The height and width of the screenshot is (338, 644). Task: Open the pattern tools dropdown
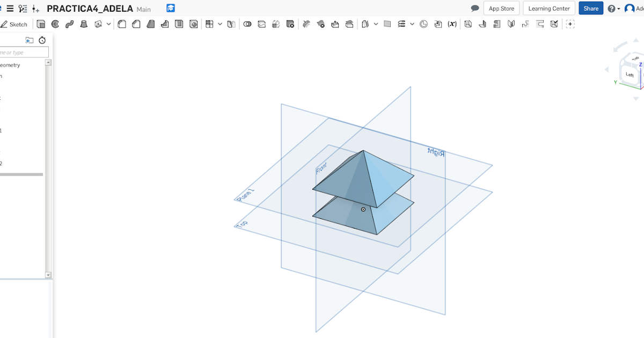click(x=220, y=24)
